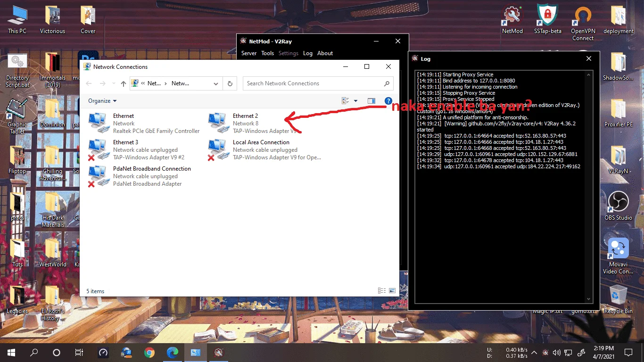Open Task View on the taskbar
Image resolution: width=644 pixels, height=362 pixels.
pos(79,352)
